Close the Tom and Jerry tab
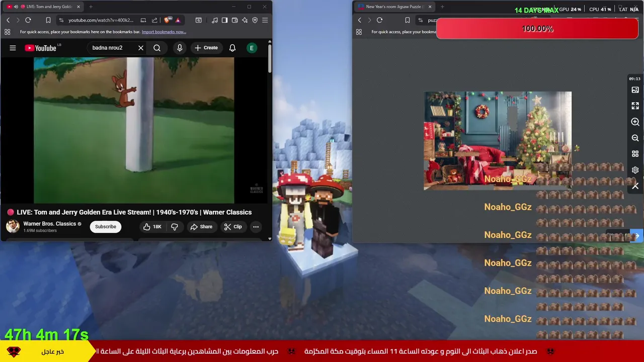The width and height of the screenshot is (644, 362). coord(78,7)
